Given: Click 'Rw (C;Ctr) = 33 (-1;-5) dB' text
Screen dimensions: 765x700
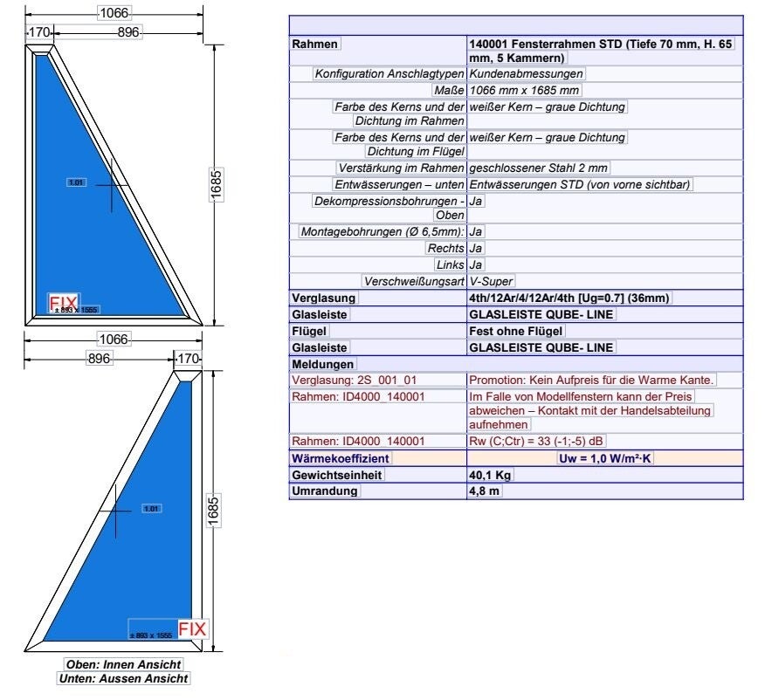Looking at the screenshot, I should [535, 441].
